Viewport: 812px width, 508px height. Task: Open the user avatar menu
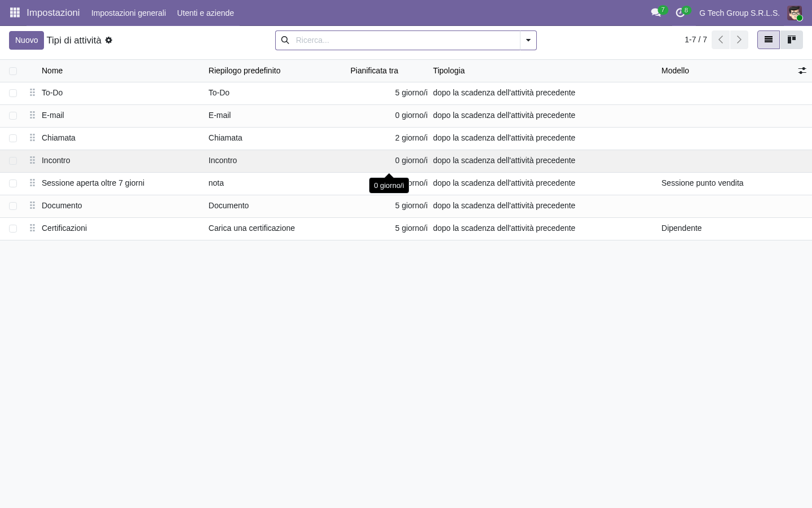pos(795,13)
